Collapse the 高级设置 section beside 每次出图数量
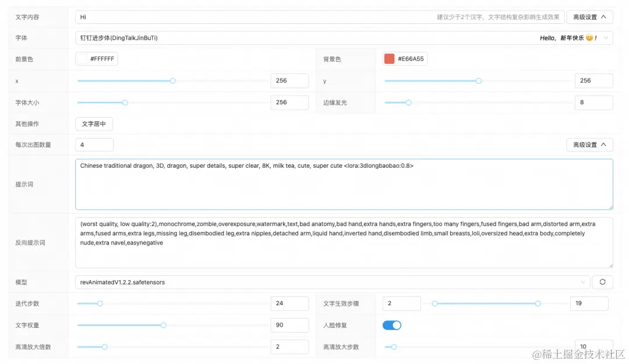The height and width of the screenshot is (364, 629). (589, 144)
